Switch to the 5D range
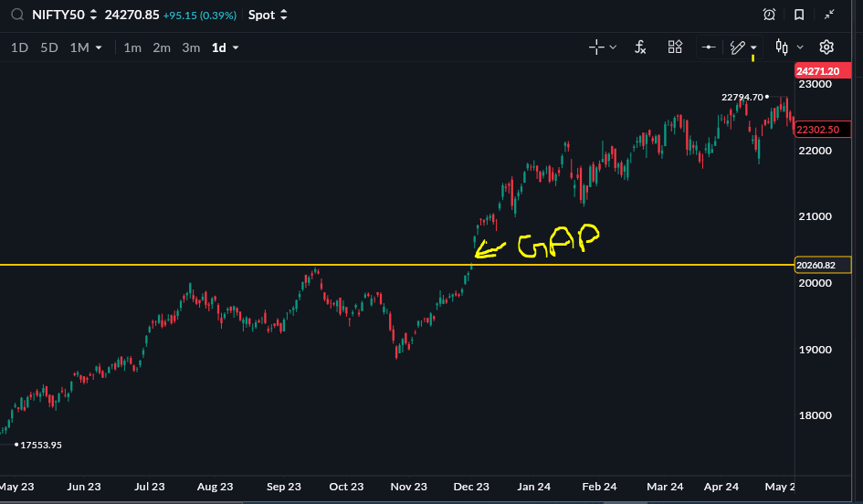This screenshot has width=863, height=504. click(x=49, y=47)
